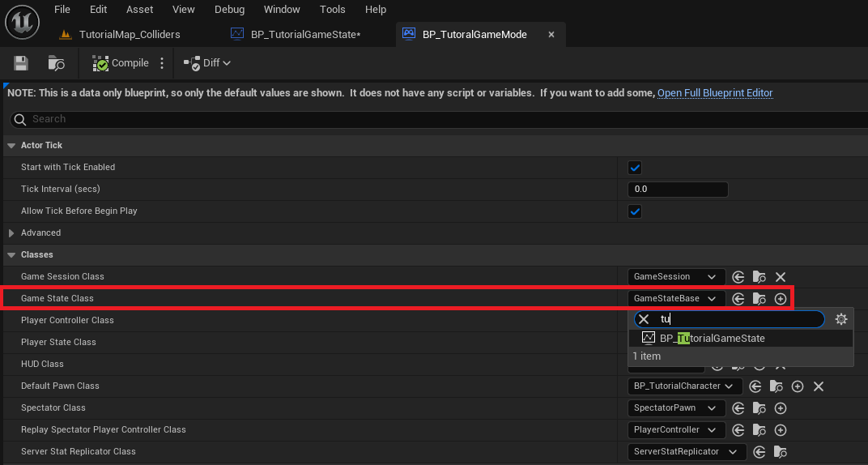Toggle Start with Tick Enabled checkbox
This screenshot has height=465, width=868.
[635, 167]
